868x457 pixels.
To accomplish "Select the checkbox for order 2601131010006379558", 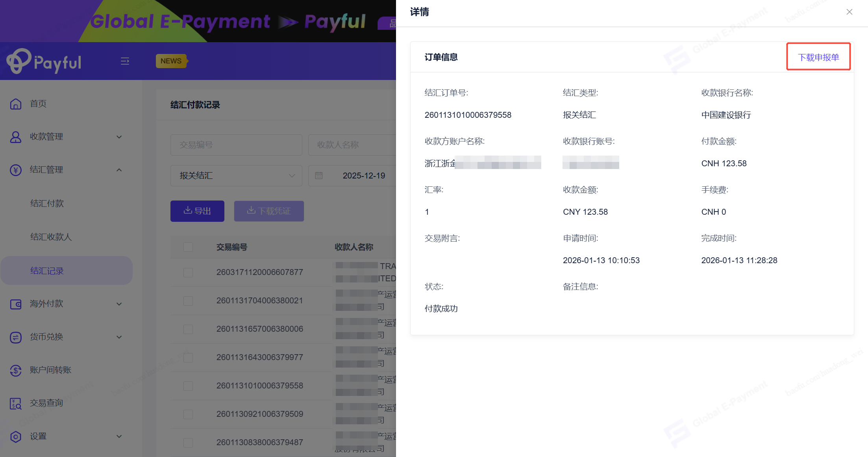I will click(x=188, y=386).
